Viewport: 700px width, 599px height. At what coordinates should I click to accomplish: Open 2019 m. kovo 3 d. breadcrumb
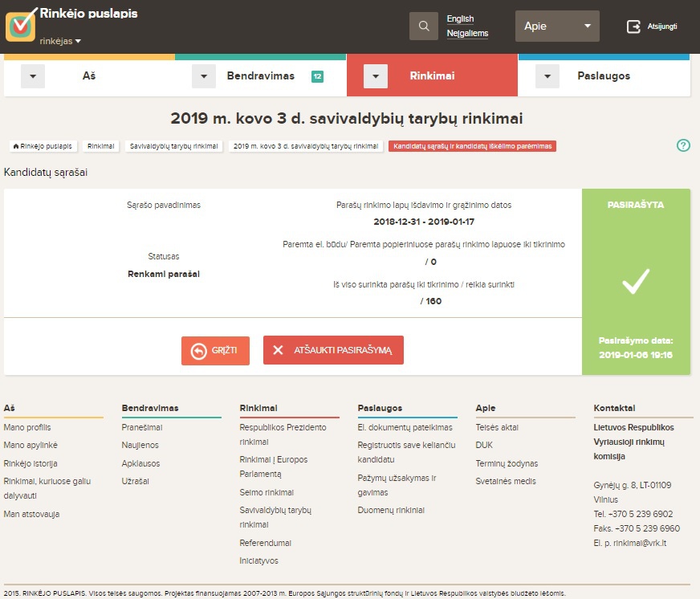(306, 146)
